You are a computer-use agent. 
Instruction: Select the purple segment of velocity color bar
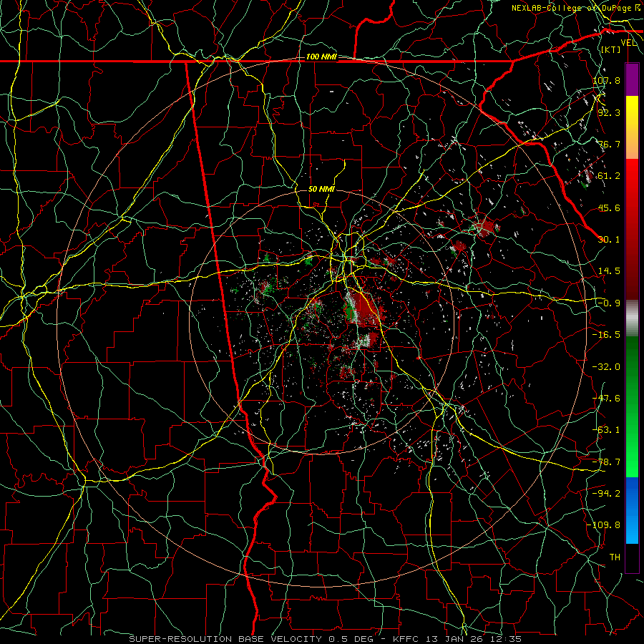point(632,79)
